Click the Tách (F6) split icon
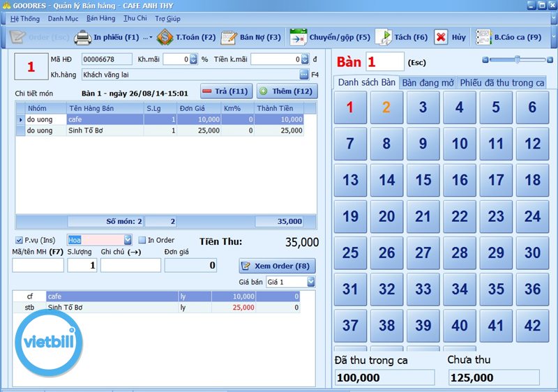This screenshot has width=558, height=392. coord(384,37)
